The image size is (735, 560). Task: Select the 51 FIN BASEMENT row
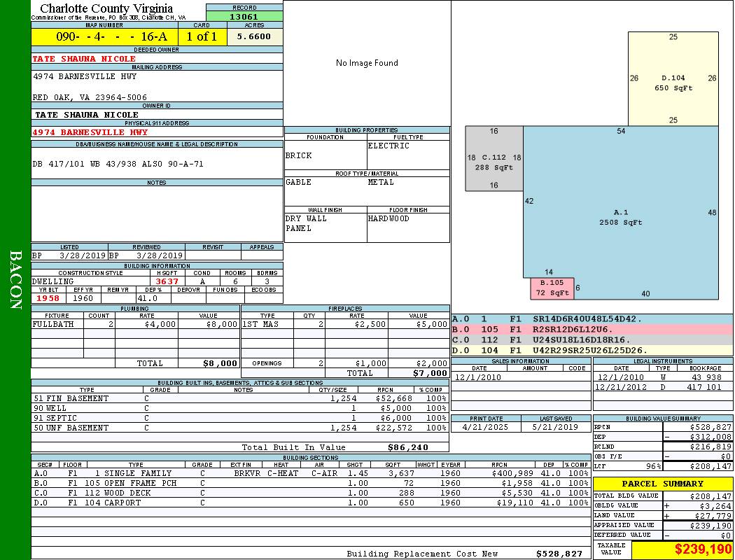(240, 398)
